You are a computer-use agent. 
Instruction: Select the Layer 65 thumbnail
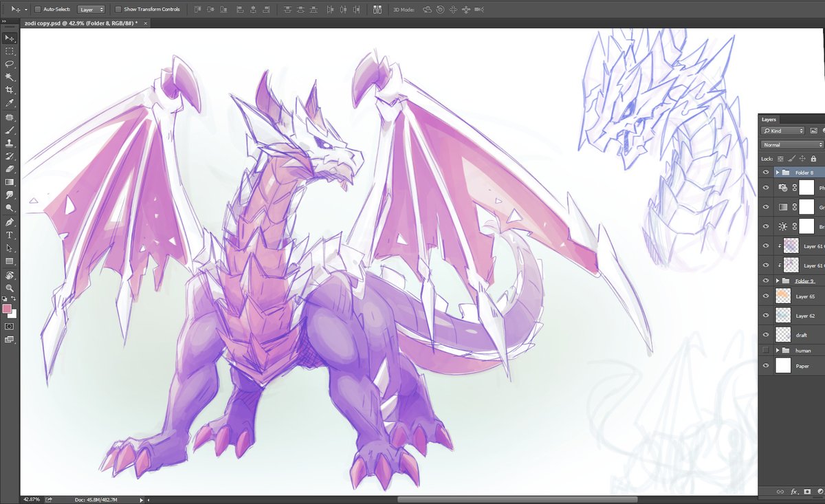click(x=784, y=296)
